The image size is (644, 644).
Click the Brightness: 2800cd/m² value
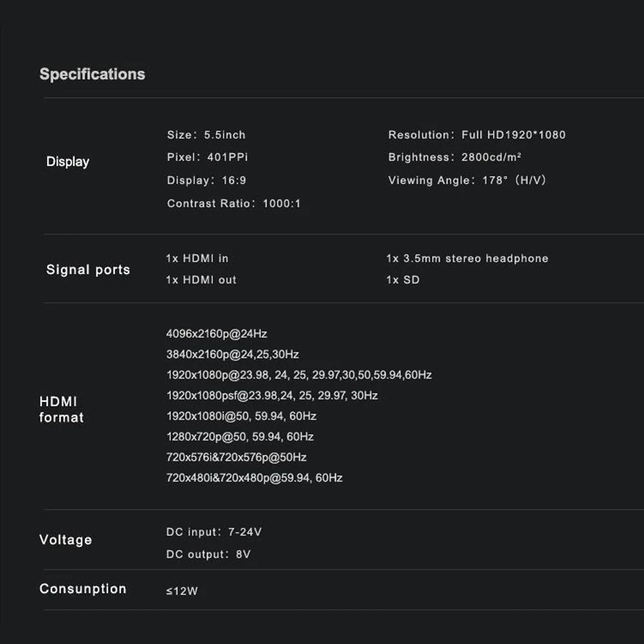click(x=455, y=157)
